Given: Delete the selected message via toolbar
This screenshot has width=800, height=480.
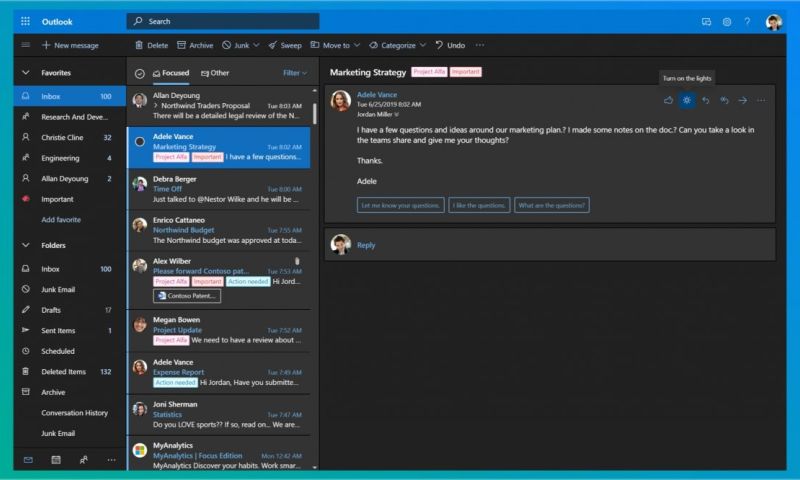Looking at the screenshot, I should coord(152,45).
